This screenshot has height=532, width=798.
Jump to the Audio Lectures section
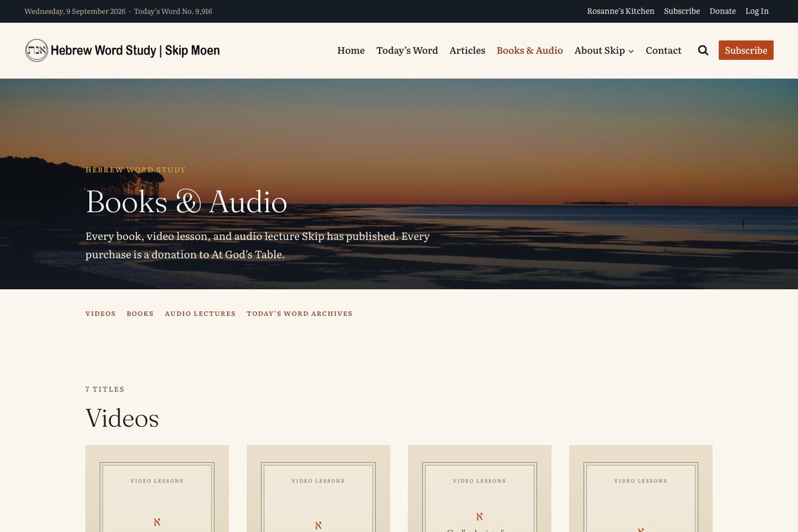point(200,313)
